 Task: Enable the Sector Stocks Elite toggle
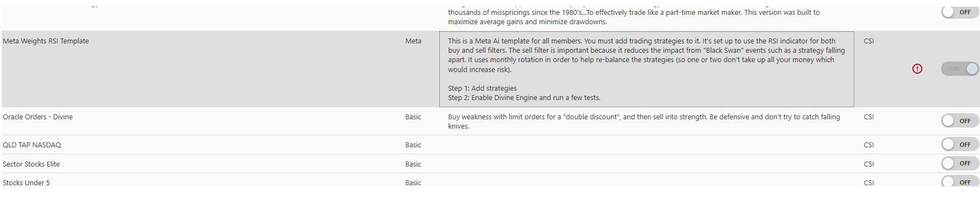[x=959, y=163]
